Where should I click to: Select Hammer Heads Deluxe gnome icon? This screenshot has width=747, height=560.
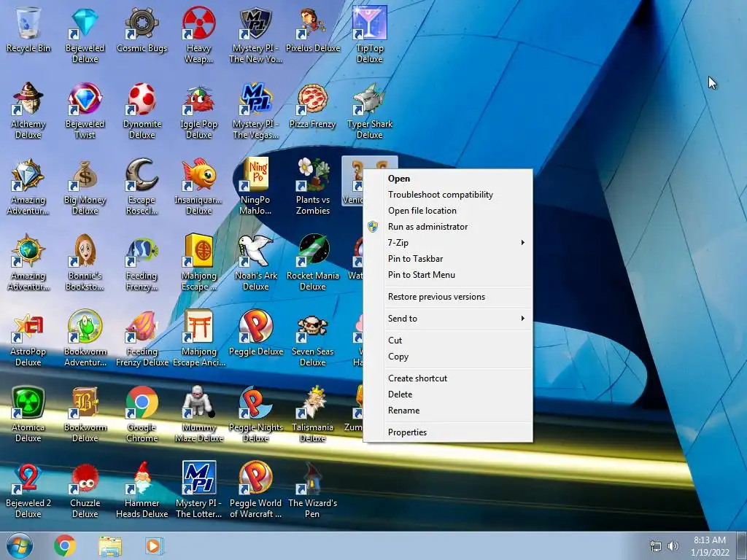[x=142, y=478]
